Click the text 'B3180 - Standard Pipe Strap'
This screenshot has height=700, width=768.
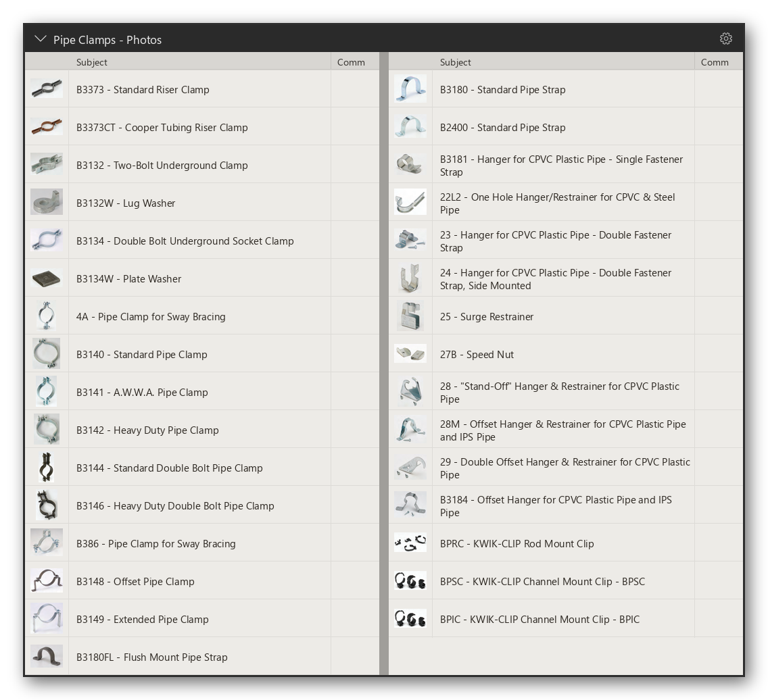pos(502,90)
